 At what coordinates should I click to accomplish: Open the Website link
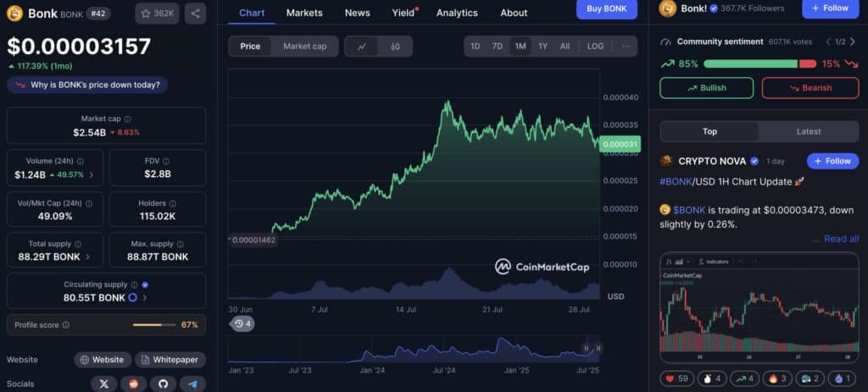point(103,360)
